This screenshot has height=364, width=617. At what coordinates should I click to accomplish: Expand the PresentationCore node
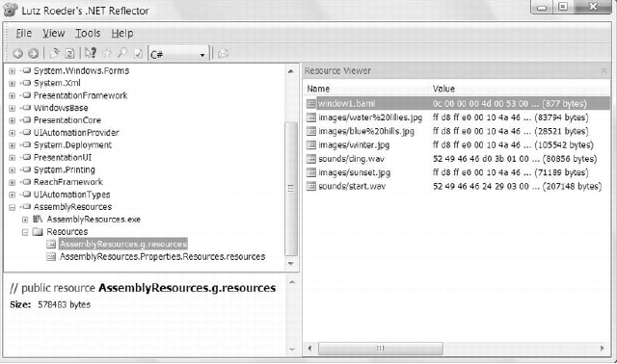point(13,120)
